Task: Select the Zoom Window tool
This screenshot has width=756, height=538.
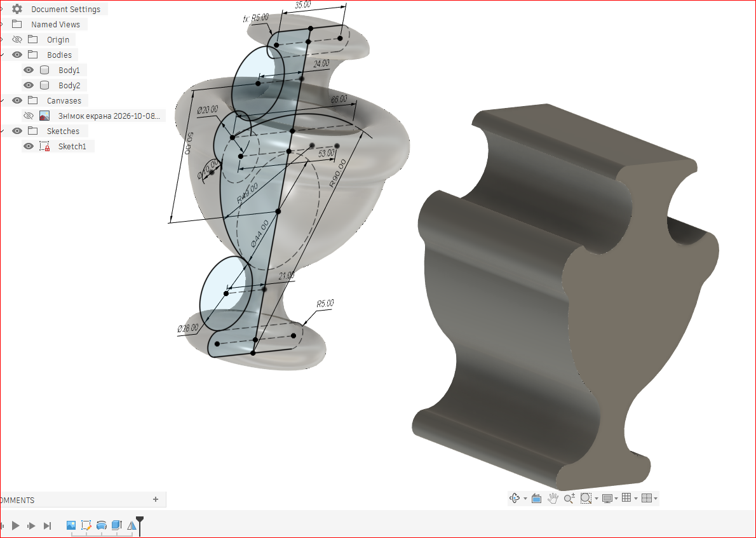Action: (x=586, y=498)
